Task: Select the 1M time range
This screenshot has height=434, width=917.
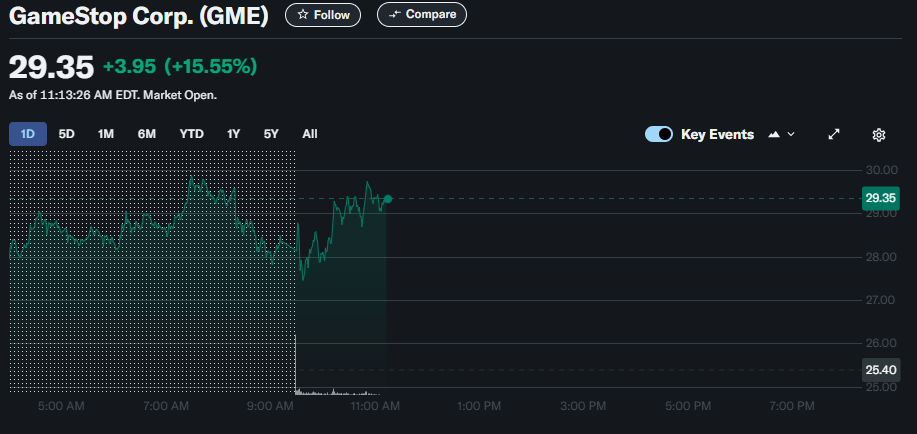Action: (x=106, y=134)
